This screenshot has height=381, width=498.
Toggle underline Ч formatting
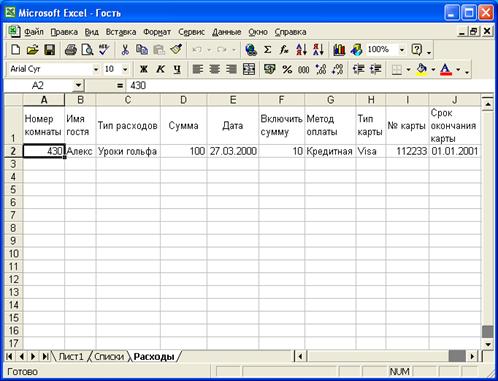[177, 69]
